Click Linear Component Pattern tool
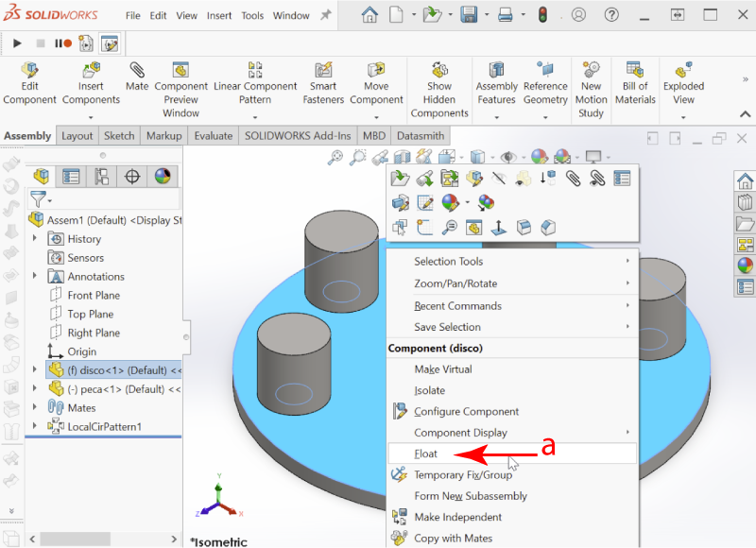The width and height of the screenshot is (756, 548). [255, 83]
